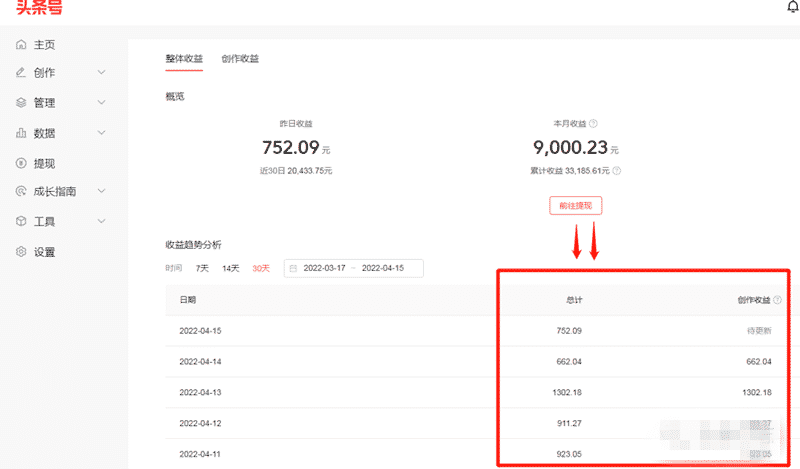The height and width of the screenshot is (469, 800).
Task: Click the 头条号 logo
Action: click(x=39, y=7)
